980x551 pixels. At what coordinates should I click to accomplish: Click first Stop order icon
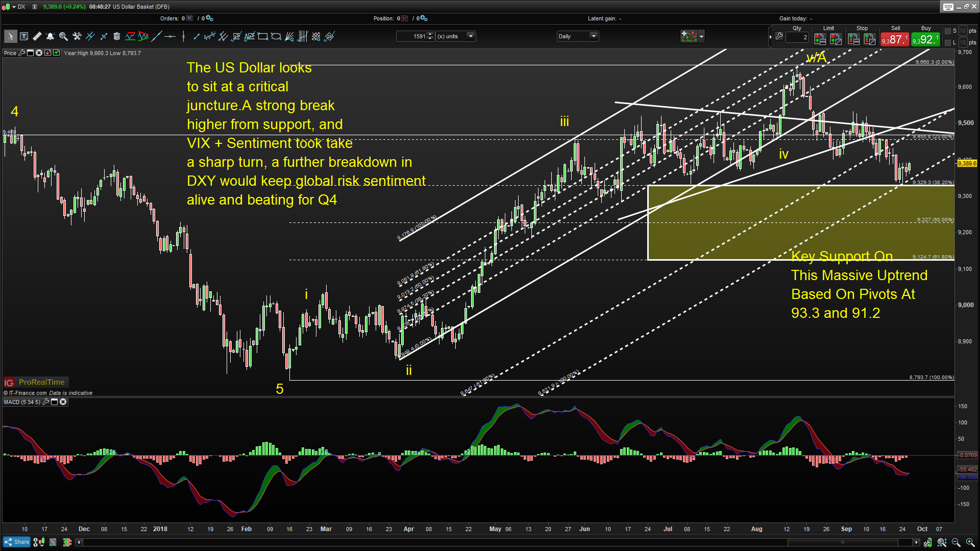point(853,39)
